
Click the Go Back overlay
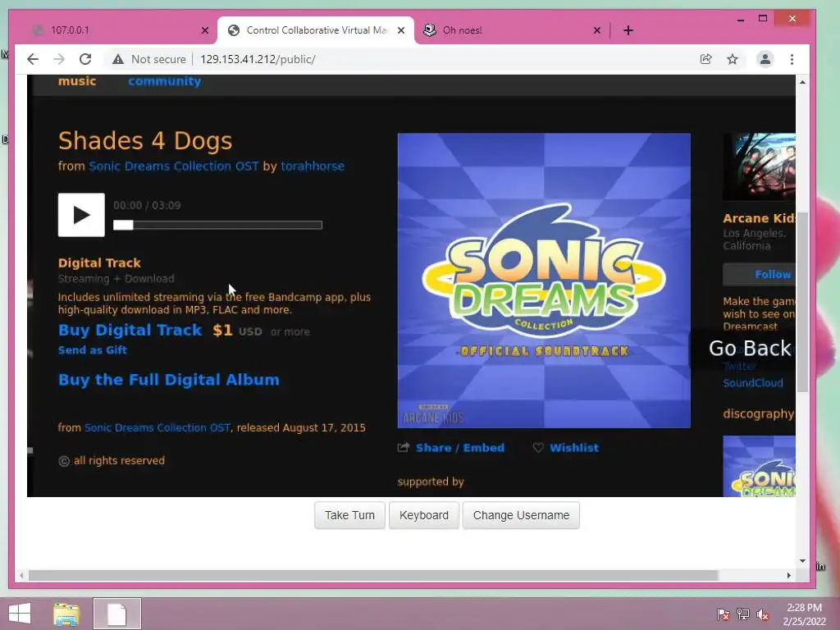tap(749, 348)
